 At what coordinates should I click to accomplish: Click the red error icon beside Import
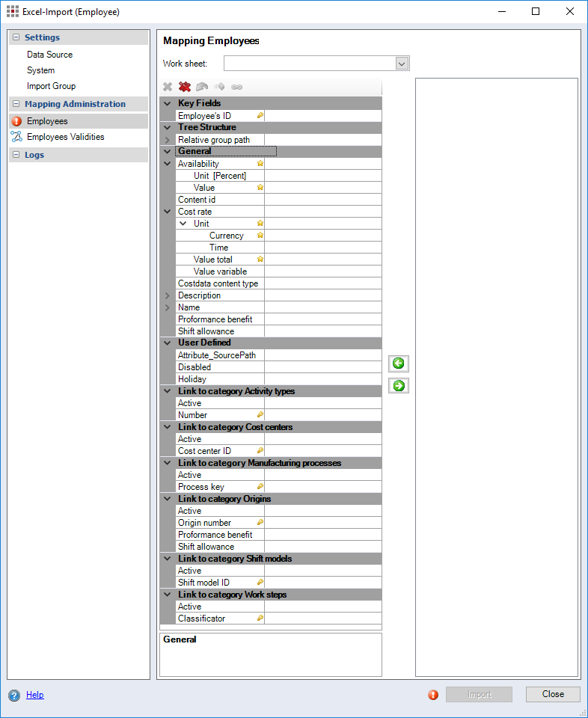click(x=433, y=695)
